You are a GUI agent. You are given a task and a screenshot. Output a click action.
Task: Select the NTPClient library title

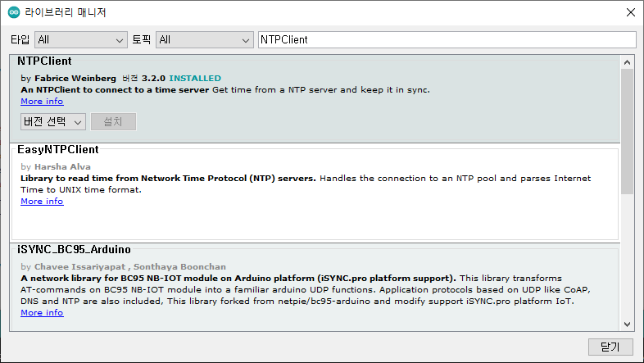[x=44, y=61]
